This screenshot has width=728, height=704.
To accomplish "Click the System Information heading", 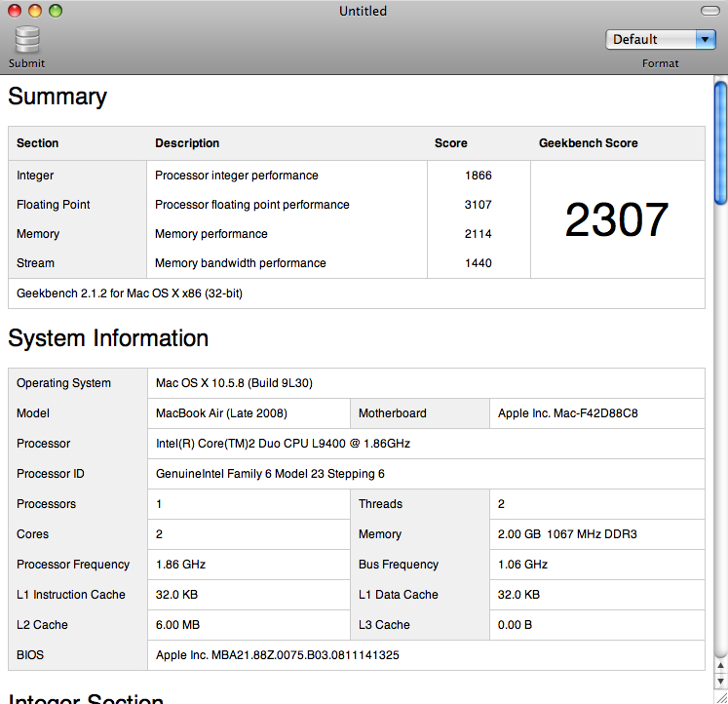I will [108, 338].
